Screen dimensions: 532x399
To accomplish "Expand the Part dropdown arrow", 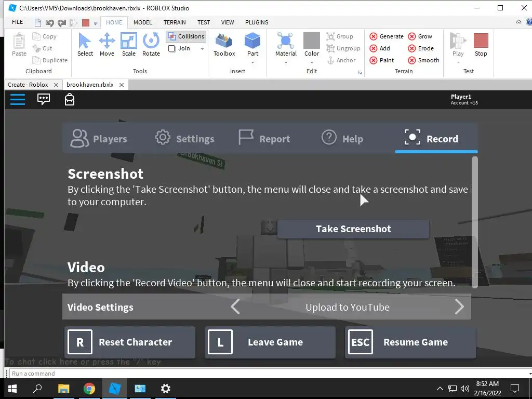I will [252, 62].
